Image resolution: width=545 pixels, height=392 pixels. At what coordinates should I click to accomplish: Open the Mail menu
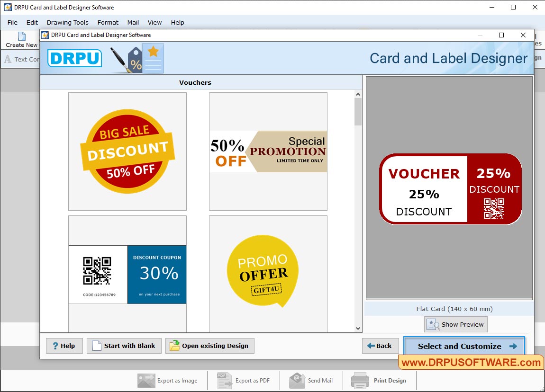click(x=133, y=22)
